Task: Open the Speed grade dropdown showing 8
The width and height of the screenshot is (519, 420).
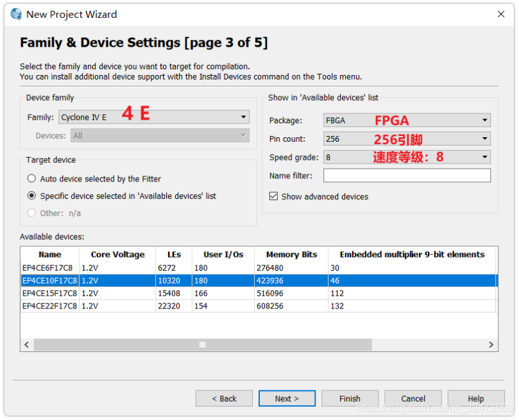Action: click(407, 157)
